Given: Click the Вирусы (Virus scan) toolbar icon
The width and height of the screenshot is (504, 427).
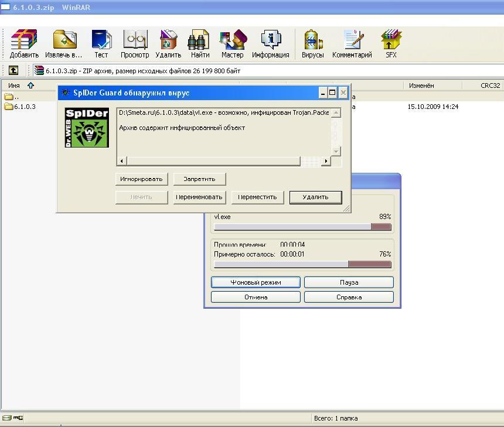Looking at the screenshot, I should [x=312, y=42].
